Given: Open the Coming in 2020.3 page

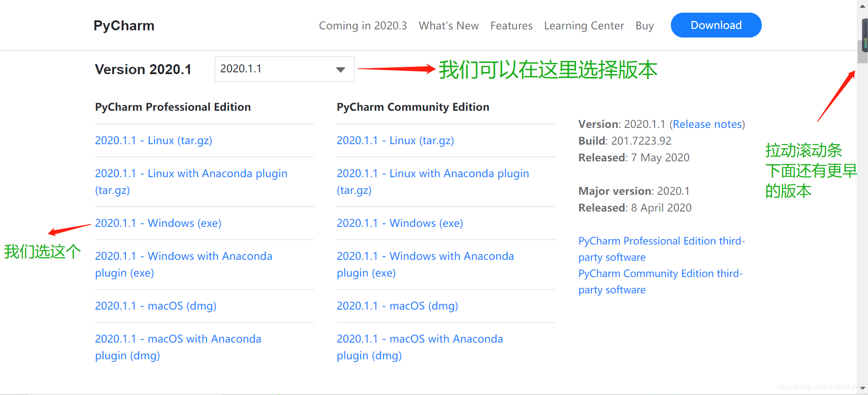Looking at the screenshot, I should click(x=363, y=26).
